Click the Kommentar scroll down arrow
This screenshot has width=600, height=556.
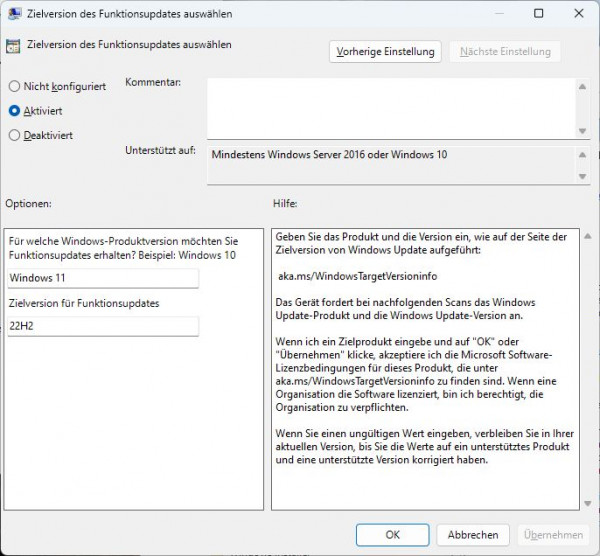click(x=582, y=131)
